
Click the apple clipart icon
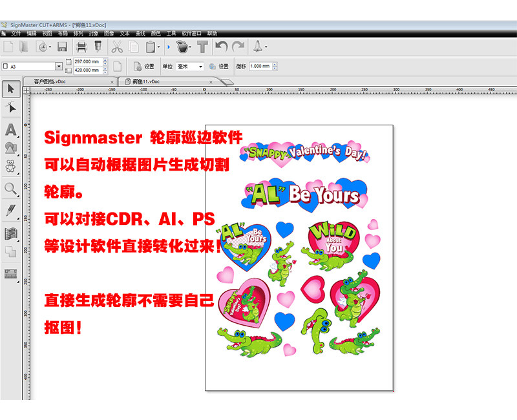pyautogui.click(x=182, y=47)
